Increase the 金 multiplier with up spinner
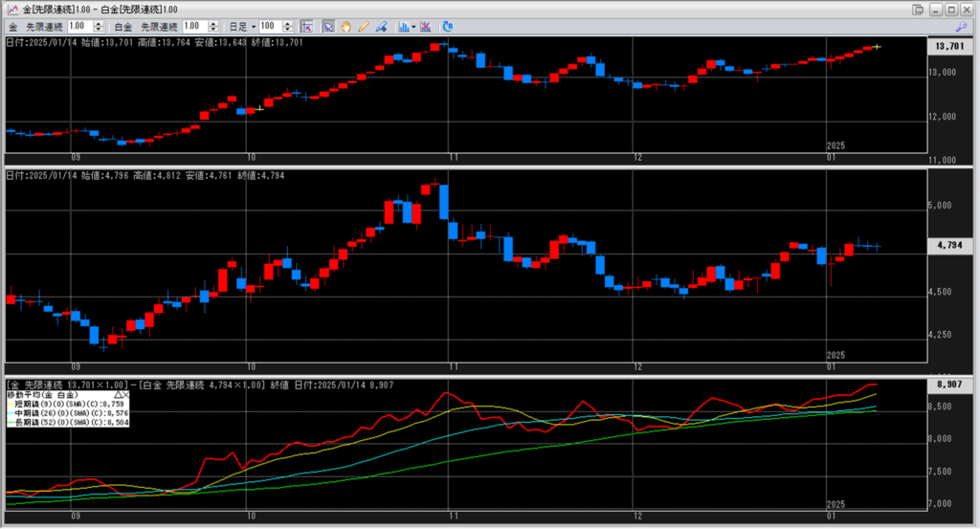 click(99, 24)
